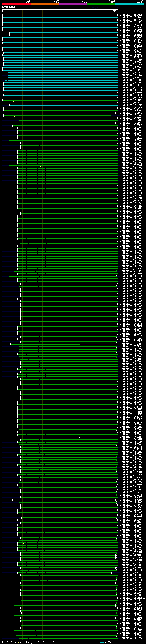The image size is (146, 644).
Task: Select the UniRef100_B8LLG3 label
Action: 131,45
